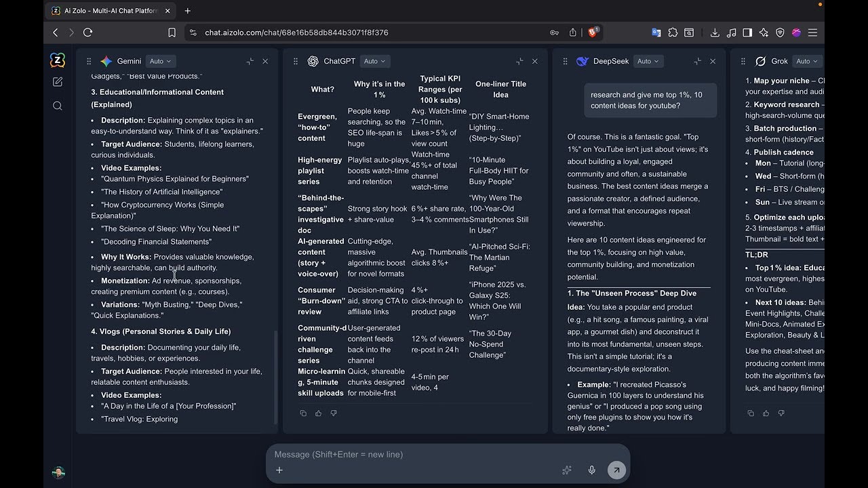Like the Grok response with thumbs up
The width and height of the screenshot is (868, 488).
tap(766, 413)
